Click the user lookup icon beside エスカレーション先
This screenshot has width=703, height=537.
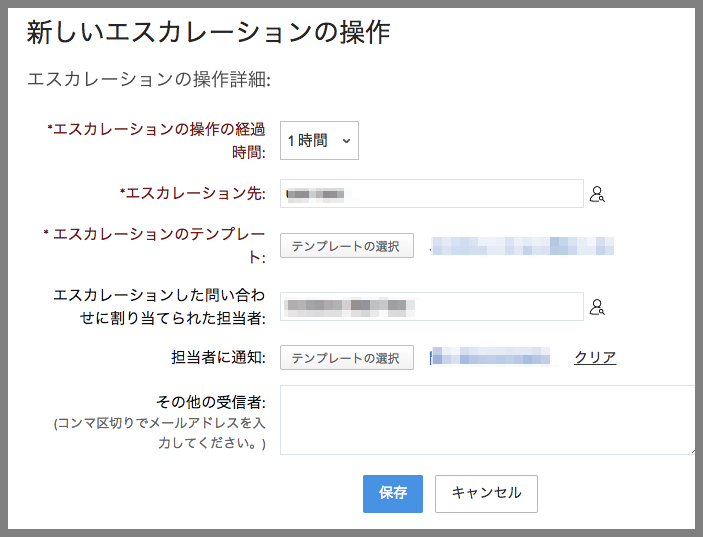click(598, 194)
